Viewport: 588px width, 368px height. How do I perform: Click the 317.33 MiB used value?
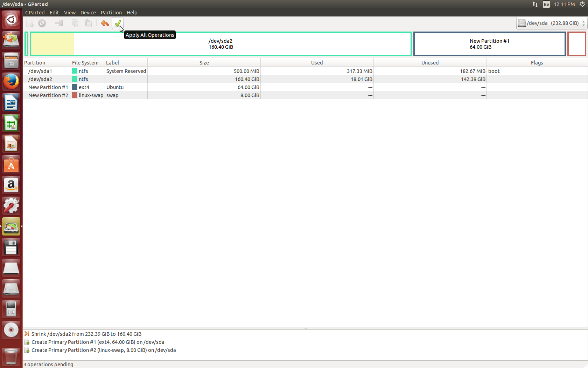[x=360, y=71]
